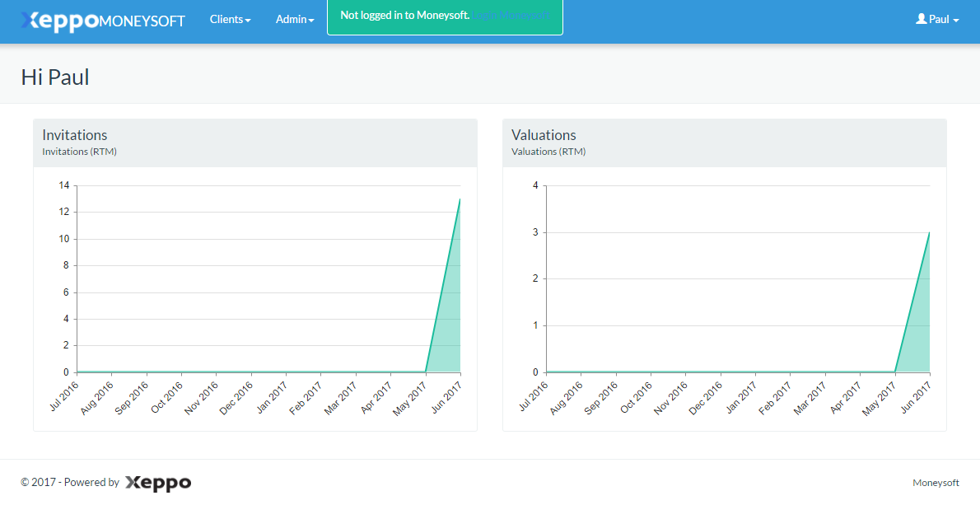Click the 'Hi Paul' greeting heading
The height and width of the screenshot is (505, 980).
click(55, 77)
